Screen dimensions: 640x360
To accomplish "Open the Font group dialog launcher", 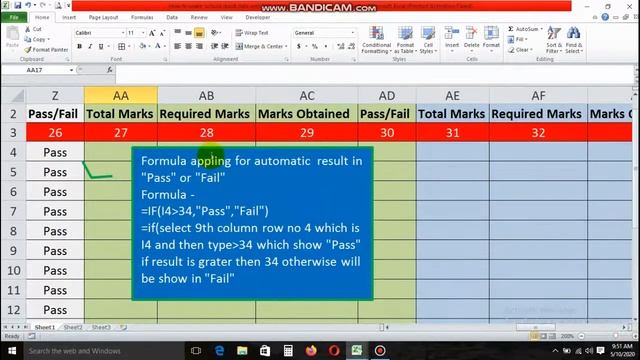I will coord(165,60).
